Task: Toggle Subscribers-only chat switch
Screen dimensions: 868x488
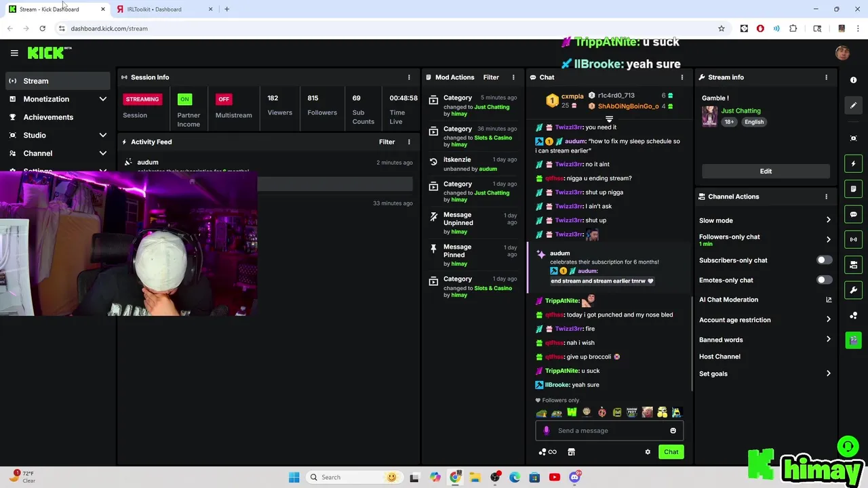Action: click(823, 260)
